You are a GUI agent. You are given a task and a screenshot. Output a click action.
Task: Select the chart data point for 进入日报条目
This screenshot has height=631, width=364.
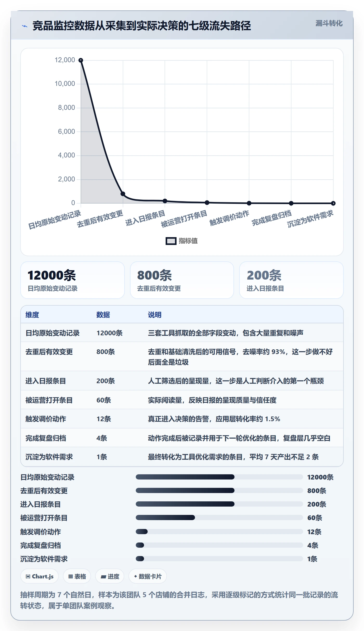(165, 201)
